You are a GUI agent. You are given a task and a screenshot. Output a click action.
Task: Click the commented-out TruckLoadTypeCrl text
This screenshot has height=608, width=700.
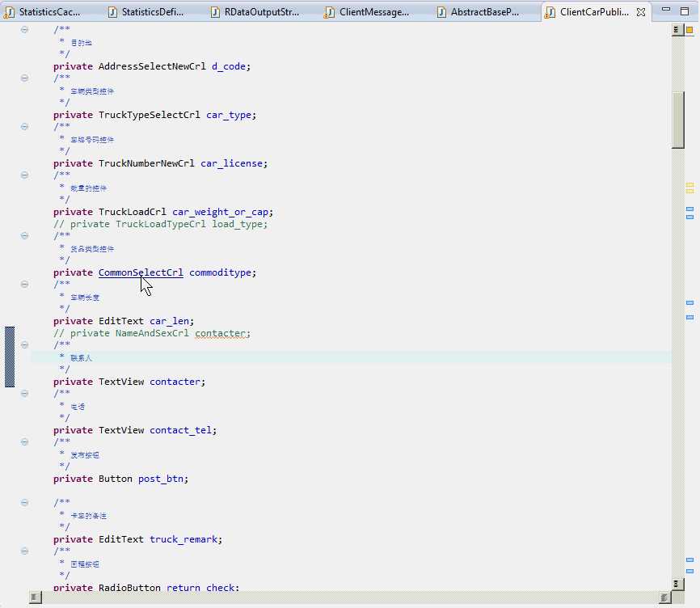[161, 224]
